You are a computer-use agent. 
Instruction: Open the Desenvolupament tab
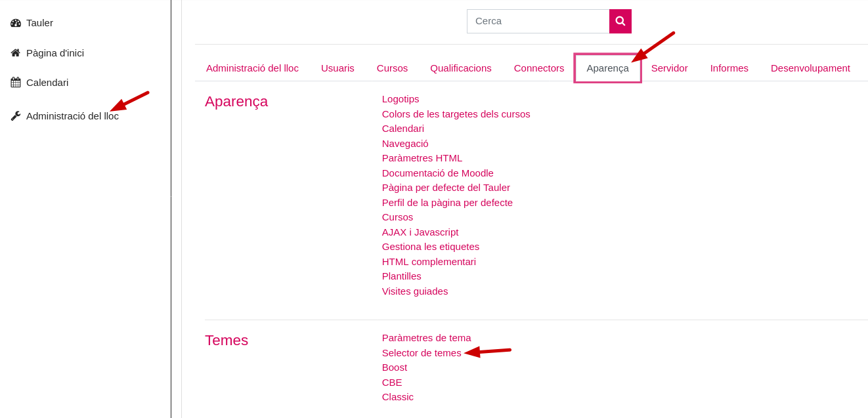(810, 68)
